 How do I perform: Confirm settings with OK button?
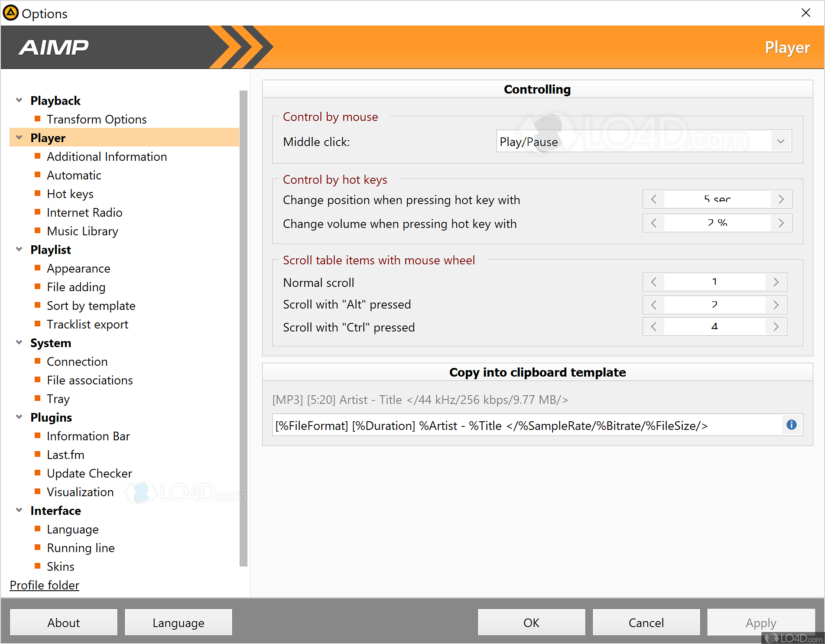click(532, 622)
